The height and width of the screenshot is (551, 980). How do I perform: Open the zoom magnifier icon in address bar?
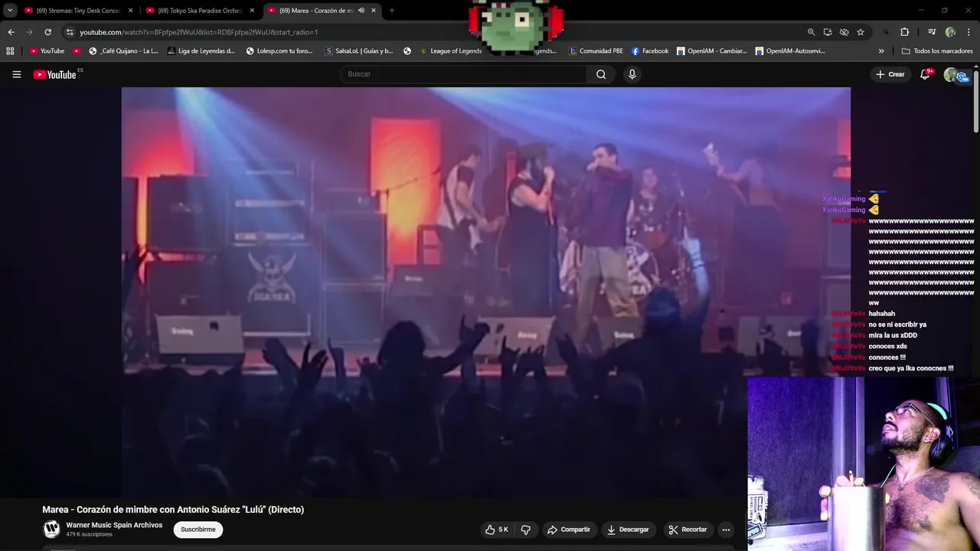pyautogui.click(x=811, y=32)
